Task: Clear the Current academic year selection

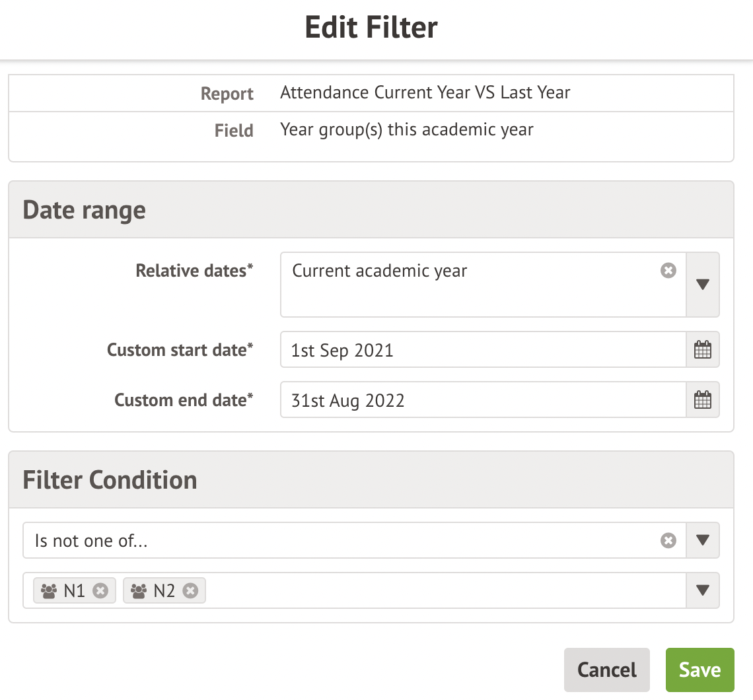Action: pyautogui.click(x=668, y=270)
